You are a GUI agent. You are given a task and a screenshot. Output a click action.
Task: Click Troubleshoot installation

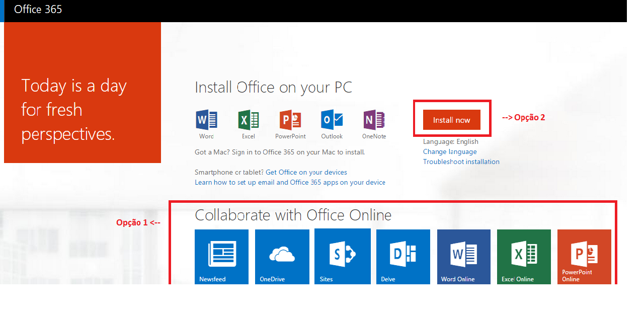(x=461, y=162)
